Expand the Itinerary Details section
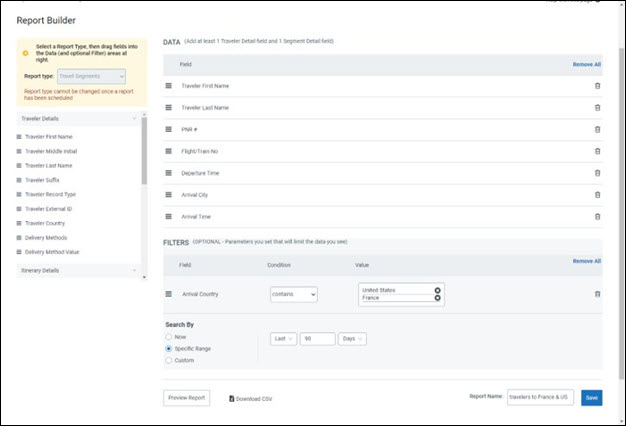626x426 pixels. pyautogui.click(x=134, y=270)
